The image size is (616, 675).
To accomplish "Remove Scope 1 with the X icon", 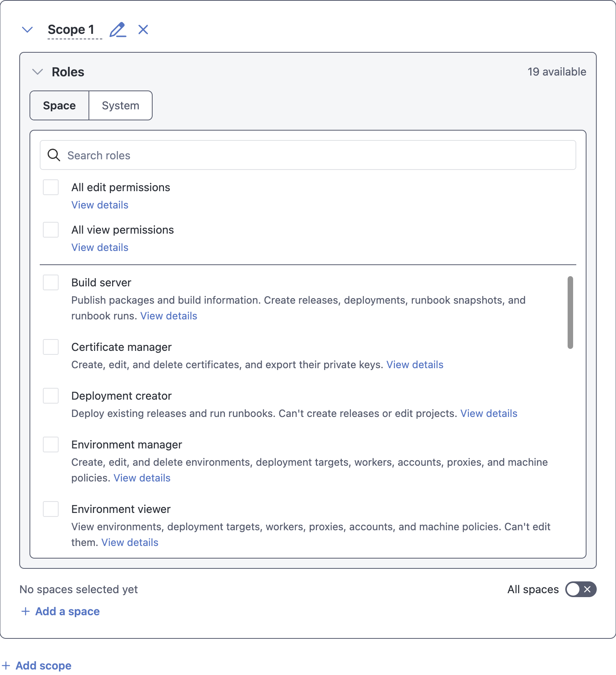I will pyautogui.click(x=143, y=30).
